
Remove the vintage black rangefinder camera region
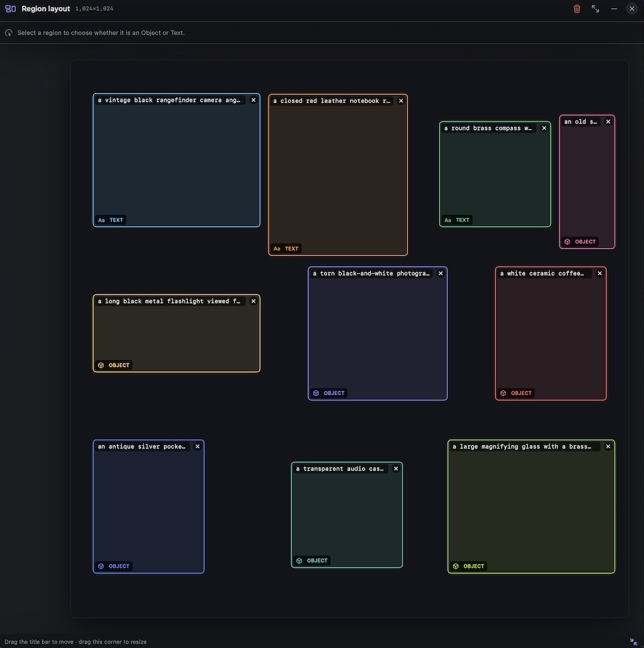(253, 100)
